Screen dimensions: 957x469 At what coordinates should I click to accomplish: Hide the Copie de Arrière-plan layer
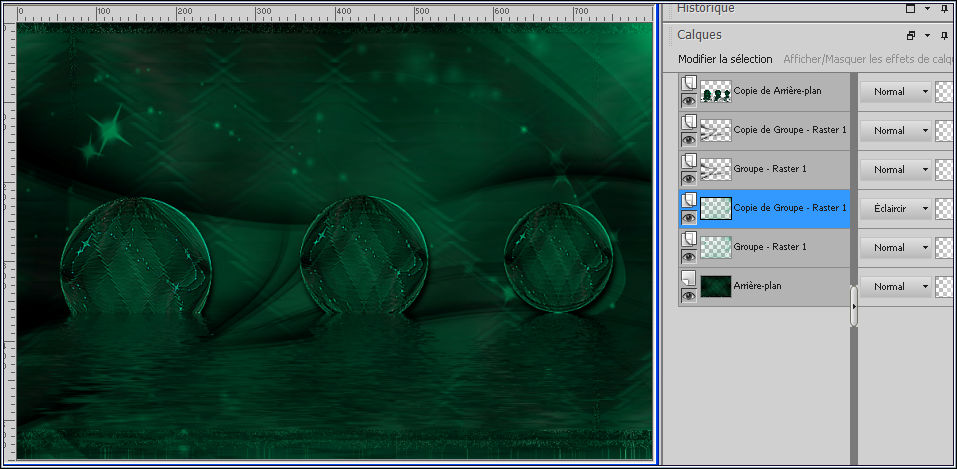pyautogui.click(x=689, y=100)
